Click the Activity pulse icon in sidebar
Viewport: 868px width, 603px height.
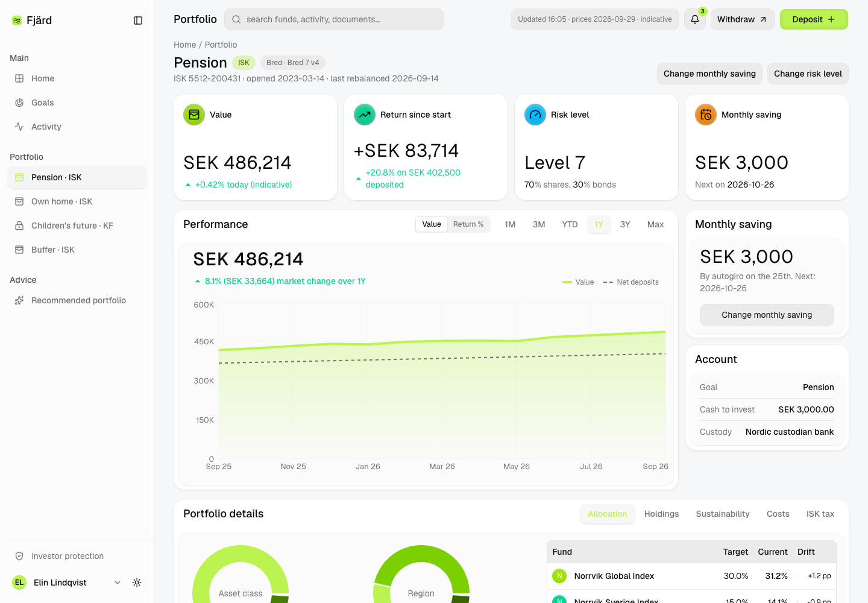coord(19,127)
